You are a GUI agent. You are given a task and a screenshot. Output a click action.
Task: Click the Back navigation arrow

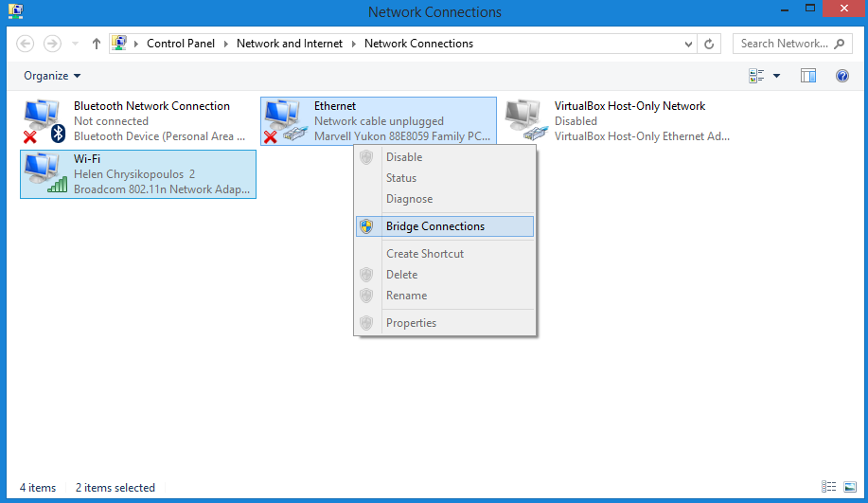pyautogui.click(x=25, y=44)
